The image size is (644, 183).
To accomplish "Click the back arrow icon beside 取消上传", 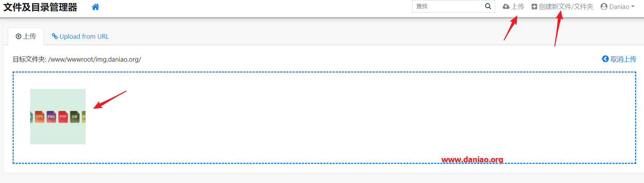I will [605, 59].
